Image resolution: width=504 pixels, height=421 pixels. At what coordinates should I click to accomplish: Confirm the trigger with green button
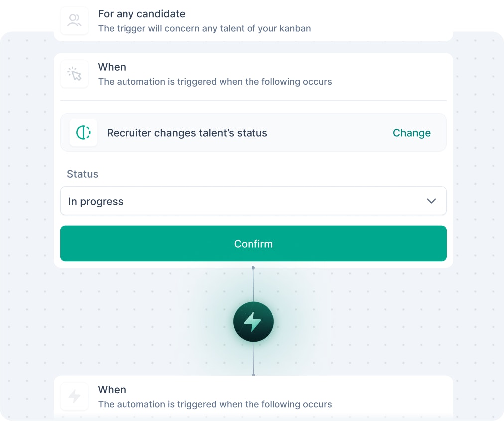[x=253, y=244]
